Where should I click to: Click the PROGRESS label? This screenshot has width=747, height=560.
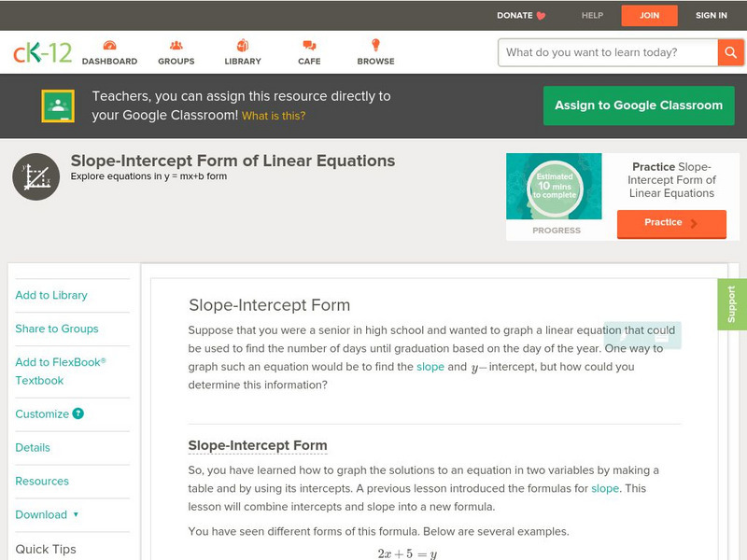pyautogui.click(x=557, y=231)
